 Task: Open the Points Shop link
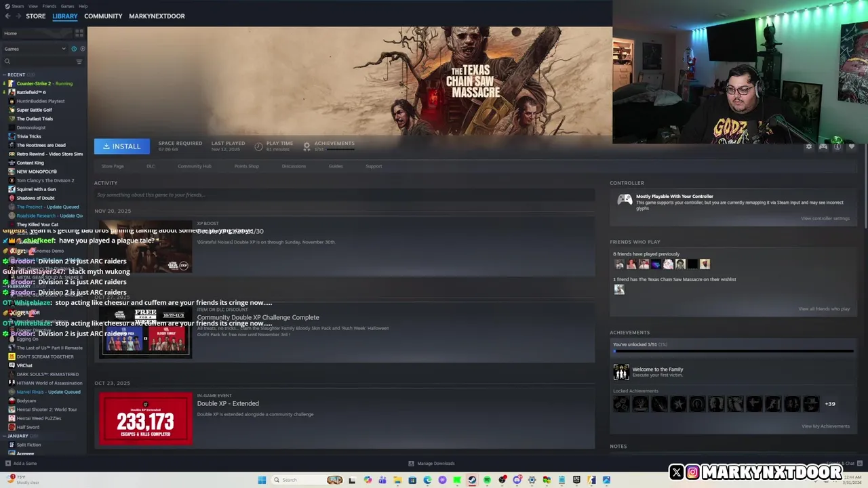247,166
